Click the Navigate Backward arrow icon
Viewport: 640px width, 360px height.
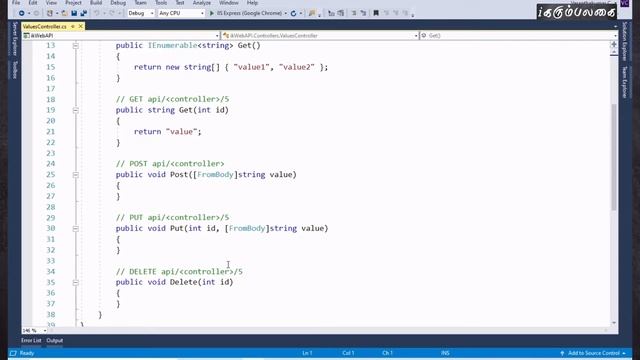21,13
